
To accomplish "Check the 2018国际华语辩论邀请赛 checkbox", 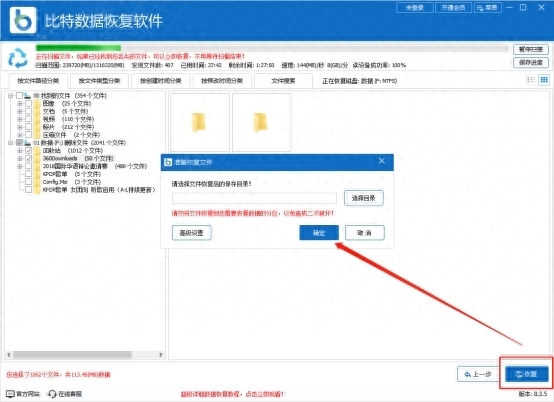I will pyautogui.click(x=28, y=166).
